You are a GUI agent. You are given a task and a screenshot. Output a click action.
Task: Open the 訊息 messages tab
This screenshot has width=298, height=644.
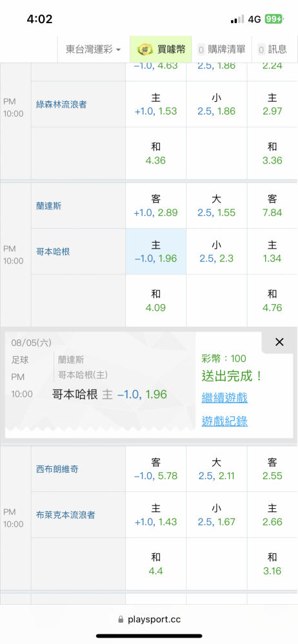272,50
